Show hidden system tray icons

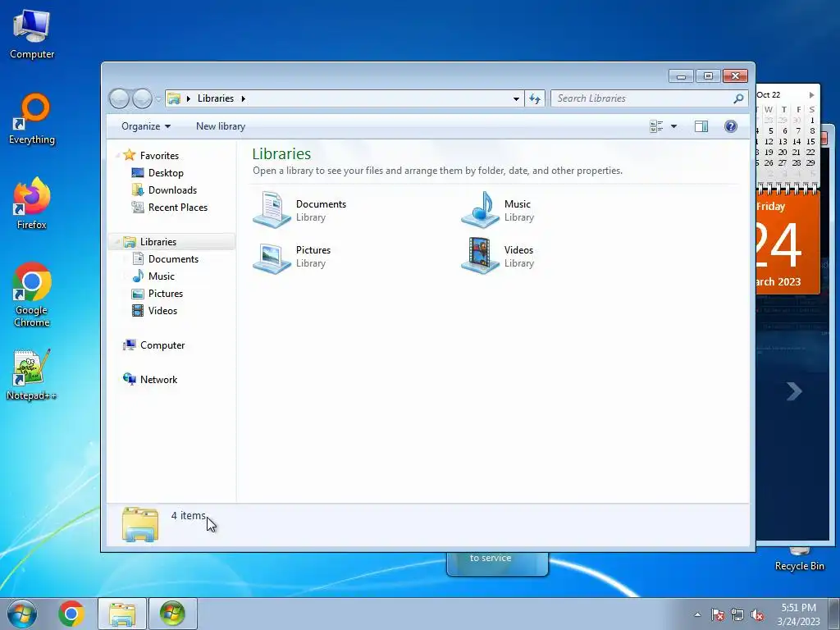click(x=697, y=614)
